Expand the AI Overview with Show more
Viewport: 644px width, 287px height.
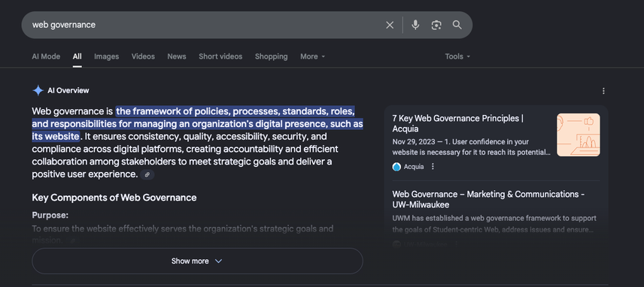(197, 261)
